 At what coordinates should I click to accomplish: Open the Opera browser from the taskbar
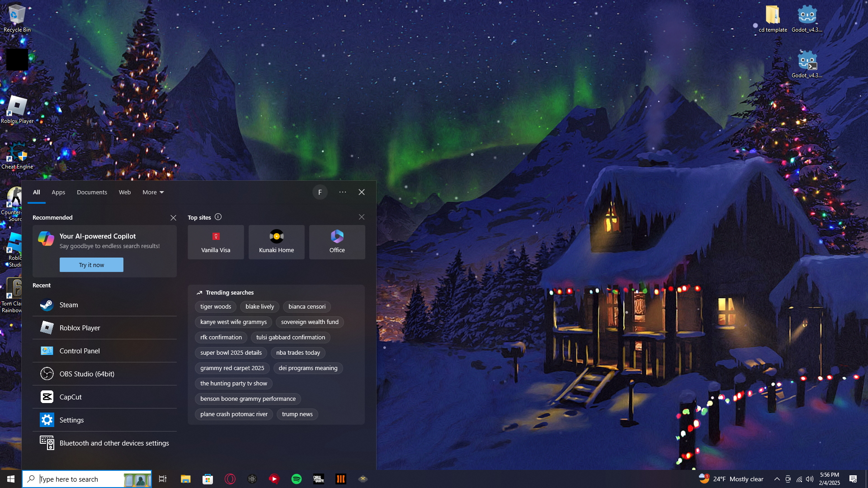(230, 479)
